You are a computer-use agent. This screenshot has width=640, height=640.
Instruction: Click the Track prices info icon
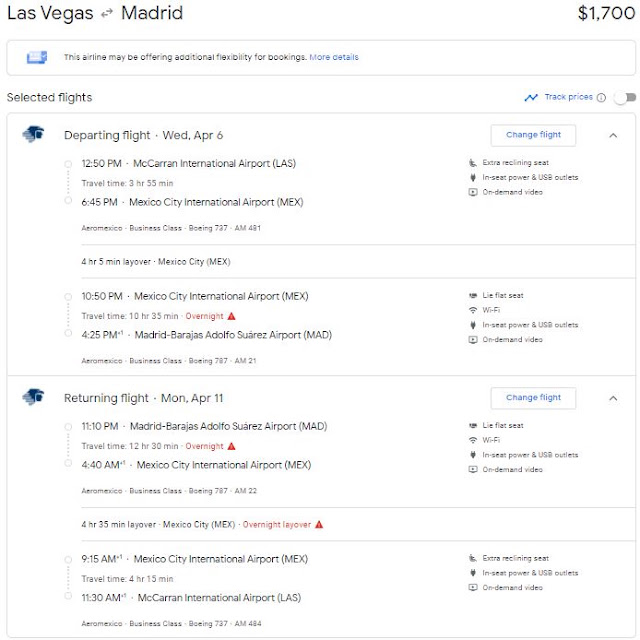601,98
